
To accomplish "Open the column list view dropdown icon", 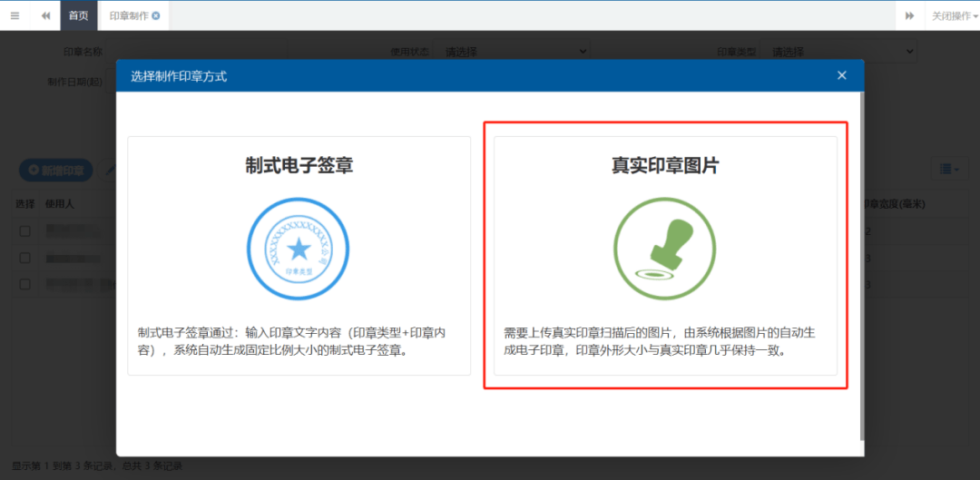I will point(949,169).
